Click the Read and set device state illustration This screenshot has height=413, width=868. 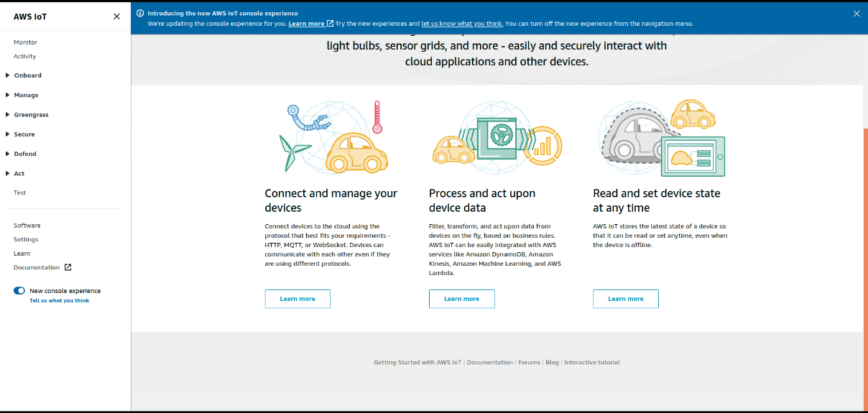click(662, 138)
